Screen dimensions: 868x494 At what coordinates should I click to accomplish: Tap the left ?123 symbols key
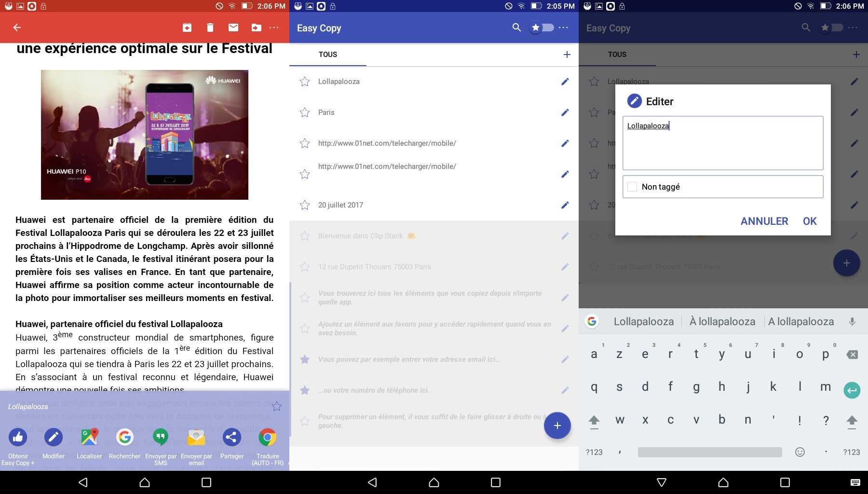pyautogui.click(x=594, y=452)
